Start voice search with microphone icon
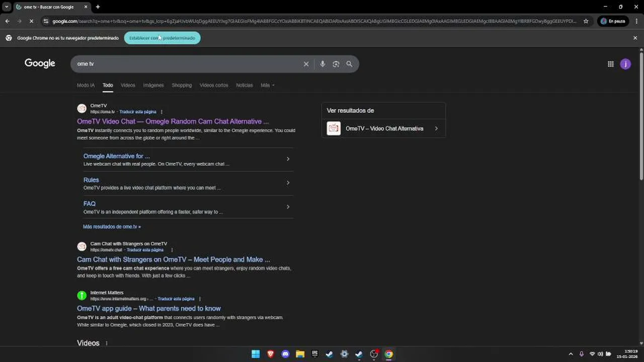644x362 pixels. pos(323,64)
